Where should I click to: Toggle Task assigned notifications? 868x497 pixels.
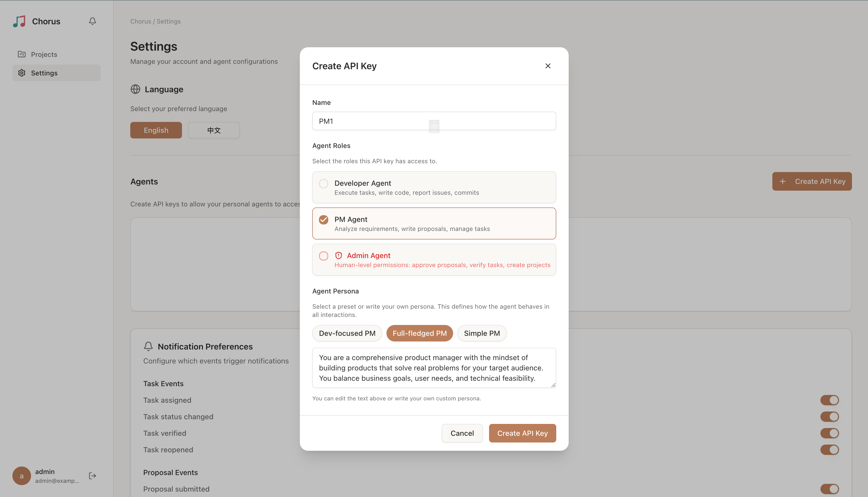pos(829,400)
